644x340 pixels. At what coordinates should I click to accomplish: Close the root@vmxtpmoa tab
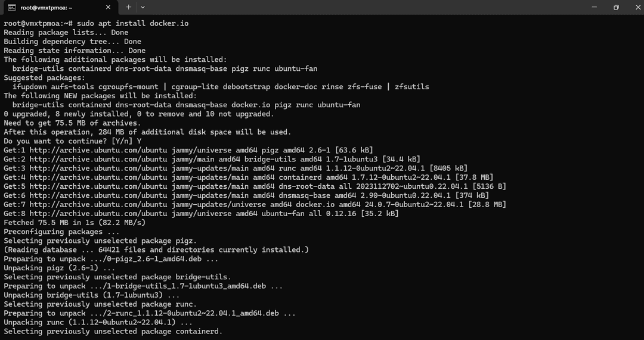click(x=108, y=7)
